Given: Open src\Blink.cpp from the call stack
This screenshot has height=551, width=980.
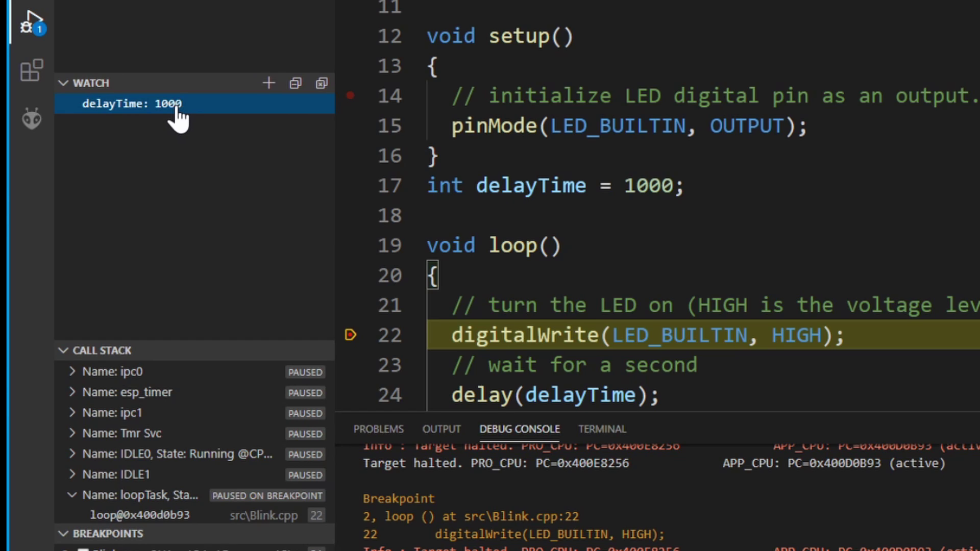Looking at the screenshot, I should tap(263, 515).
